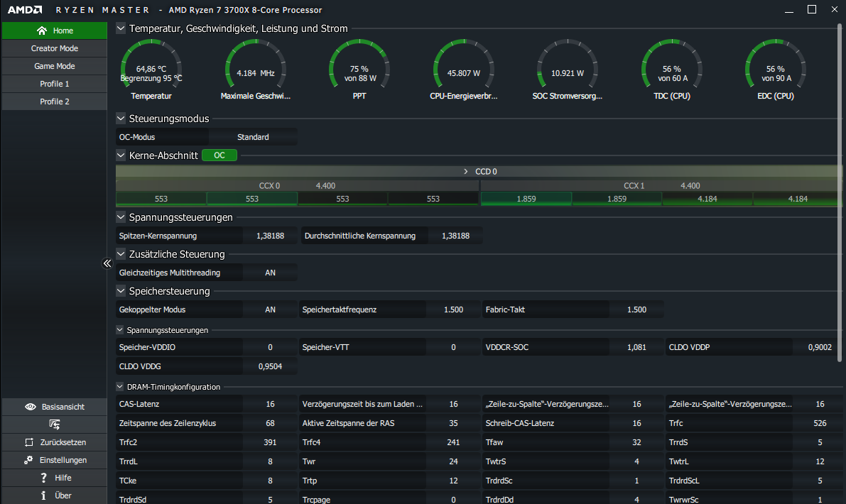Click the Speicher-VDDIO value 0
The width and height of the screenshot is (846, 504).
[271, 348]
